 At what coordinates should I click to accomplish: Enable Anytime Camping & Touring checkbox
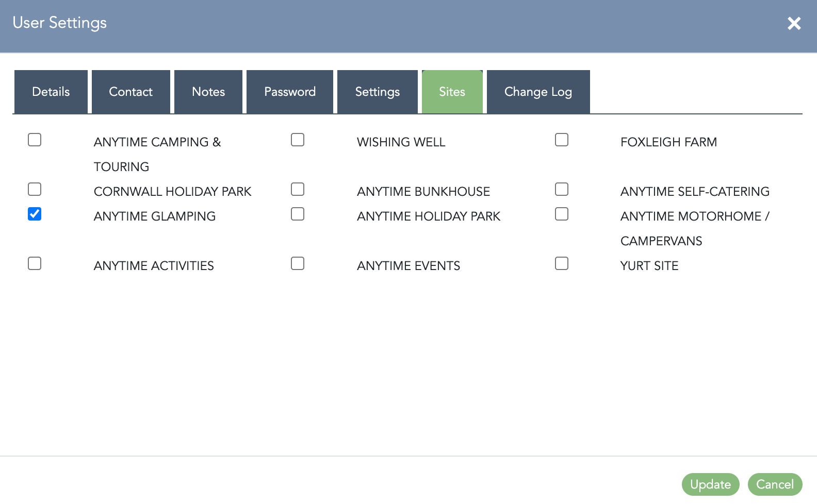click(35, 140)
